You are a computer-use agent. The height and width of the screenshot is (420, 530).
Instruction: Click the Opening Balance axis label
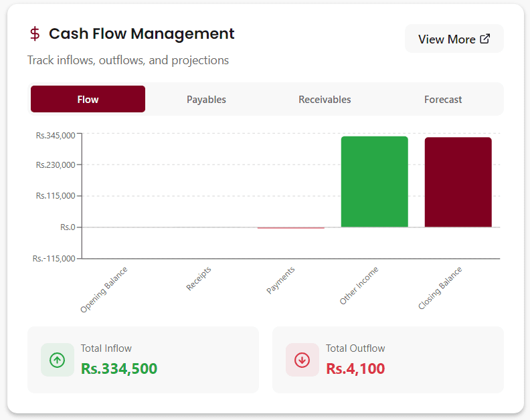[x=104, y=289]
